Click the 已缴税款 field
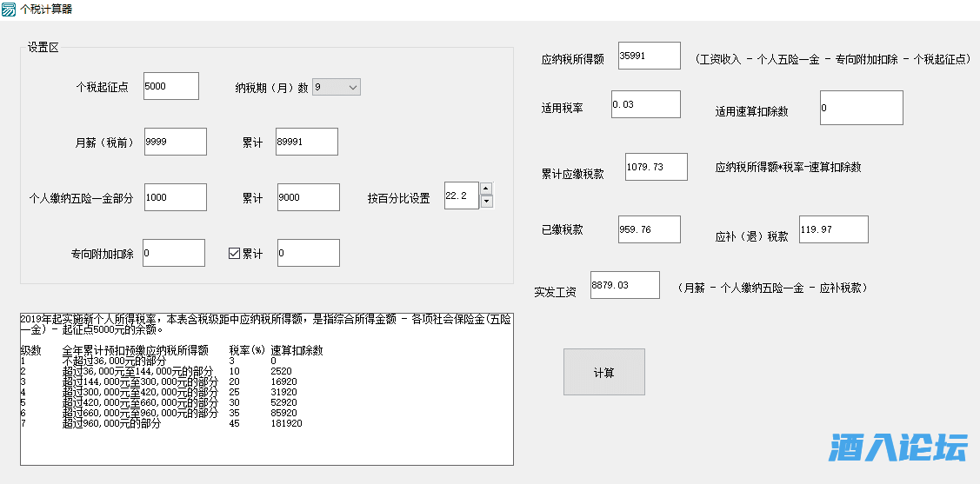The height and width of the screenshot is (484, 980). [x=649, y=229]
